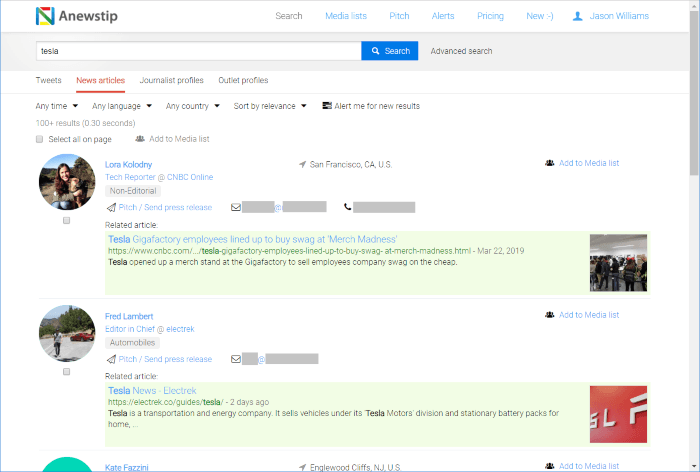Open Lora Kolodny profile link
700x472 pixels.
coord(129,164)
